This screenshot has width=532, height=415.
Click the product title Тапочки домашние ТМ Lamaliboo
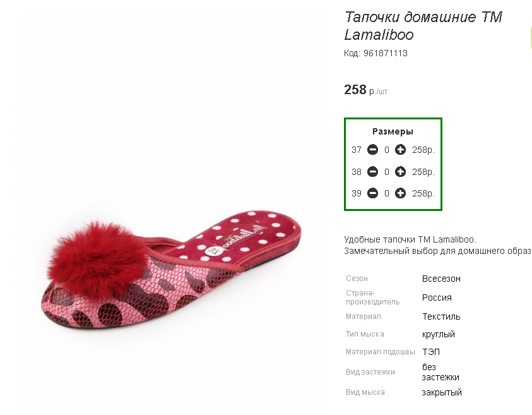[423, 25]
